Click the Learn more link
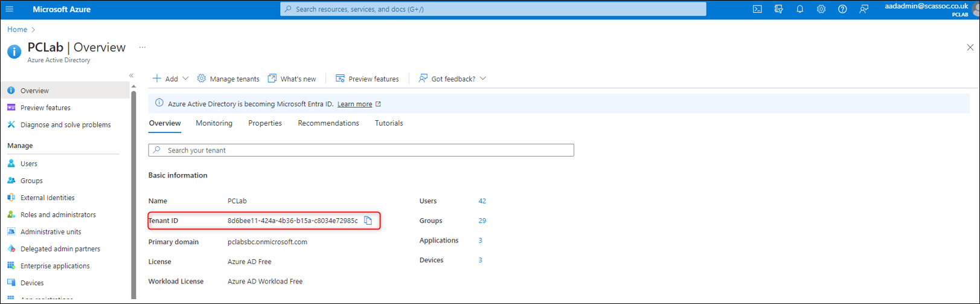Viewport: 980px width, 304px height. [354, 104]
